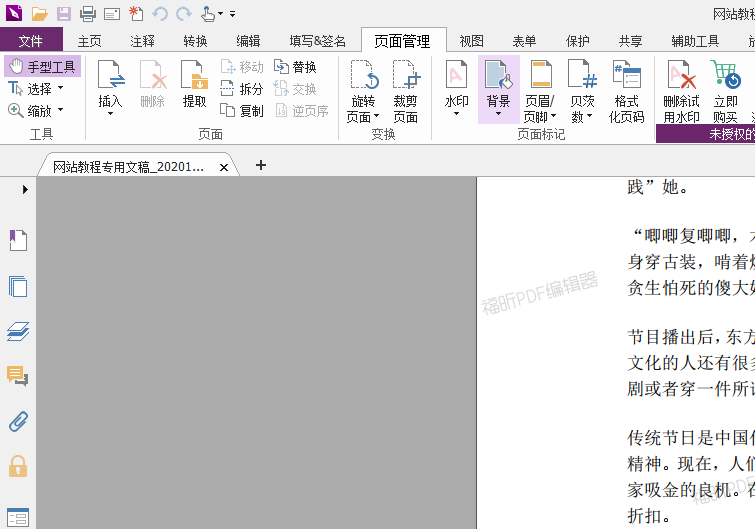Select the Crop Page (裁剪页面) tool
755x529 pixels.
click(405, 89)
